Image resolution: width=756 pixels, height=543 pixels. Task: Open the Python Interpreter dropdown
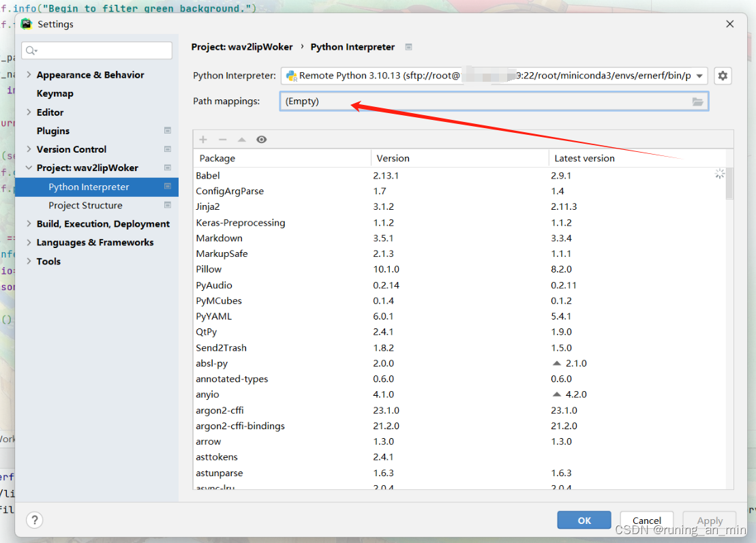[x=701, y=76]
